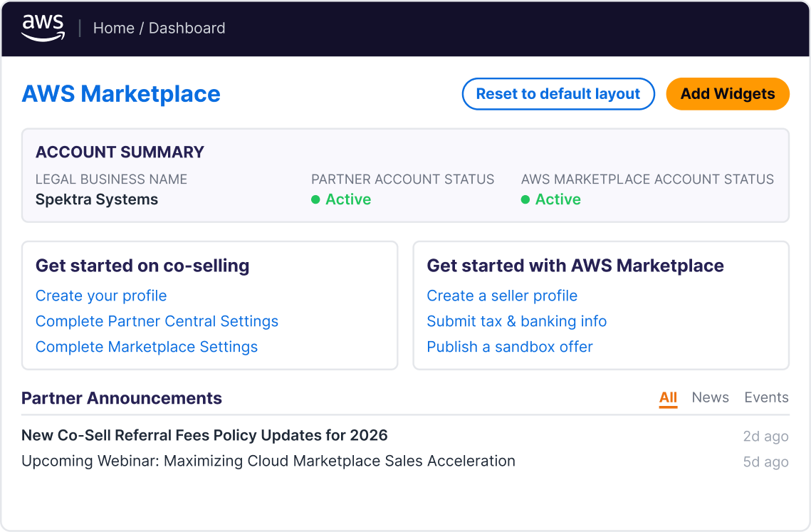Click AWS Marketplace Account Status Active value
This screenshot has height=532, width=811.
pyautogui.click(x=551, y=199)
